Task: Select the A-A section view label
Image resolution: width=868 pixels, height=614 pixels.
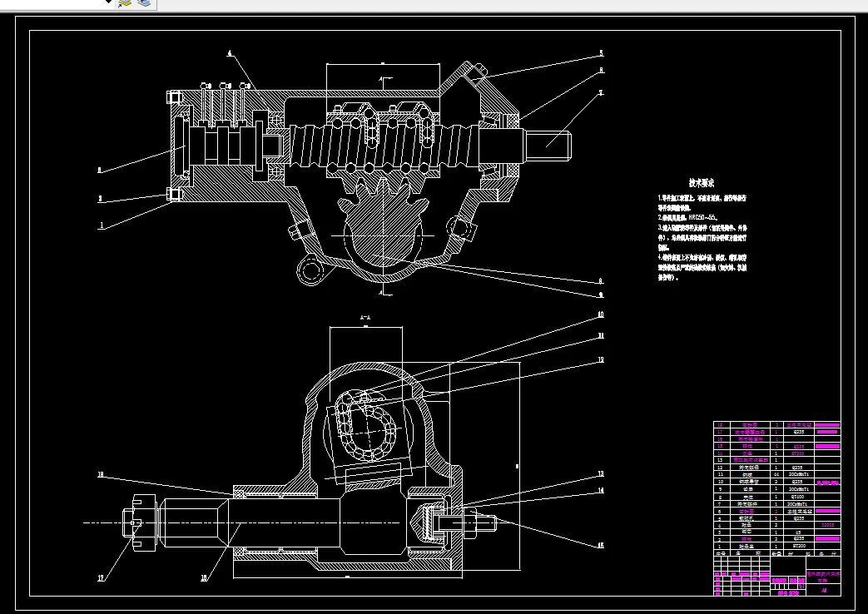Action: click(x=365, y=318)
